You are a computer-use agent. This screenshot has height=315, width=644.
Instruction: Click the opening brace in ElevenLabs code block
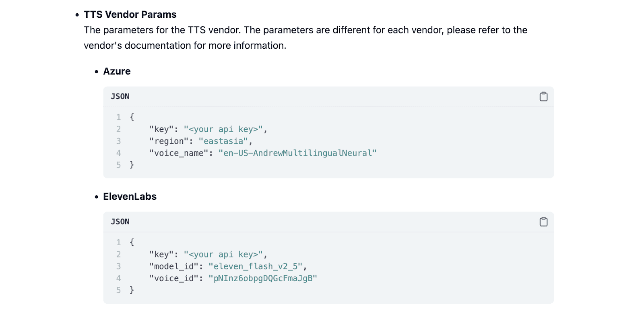[x=132, y=242]
